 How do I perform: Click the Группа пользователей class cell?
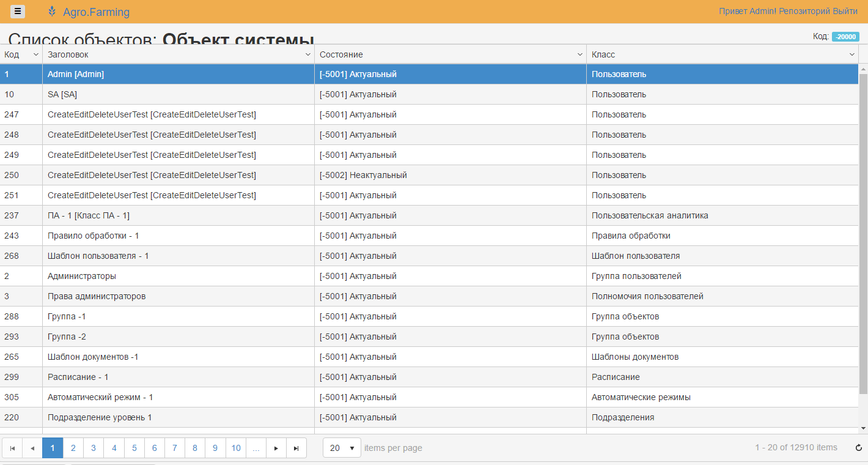pyautogui.click(x=723, y=276)
